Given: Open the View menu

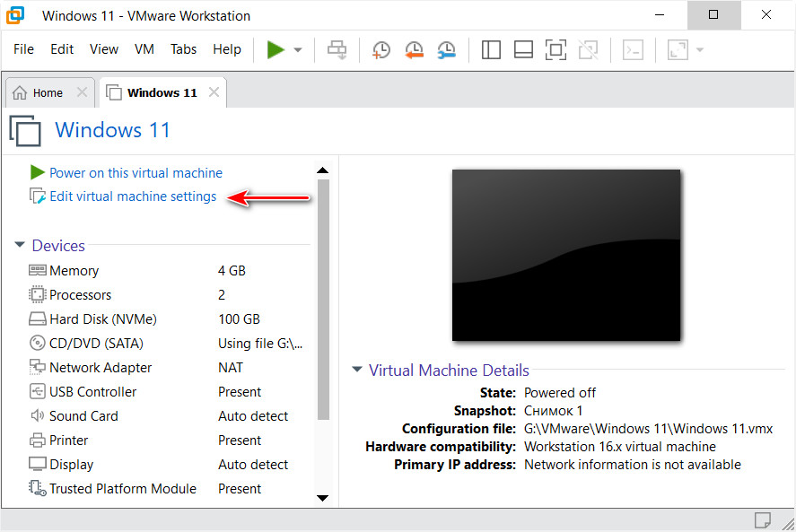Looking at the screenshot, I should (104, 49).
